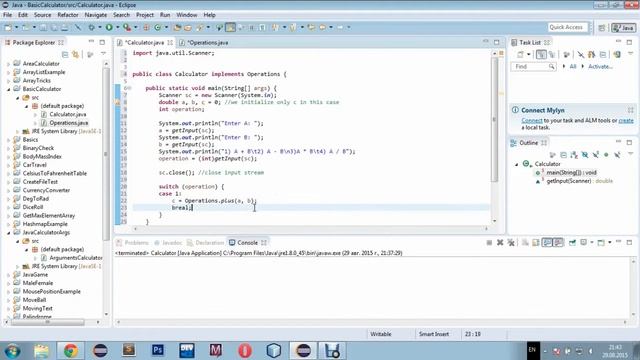Click the Run Last Tool external tools icon
This screenshot has width=640, height=360.
click(127, 27)
